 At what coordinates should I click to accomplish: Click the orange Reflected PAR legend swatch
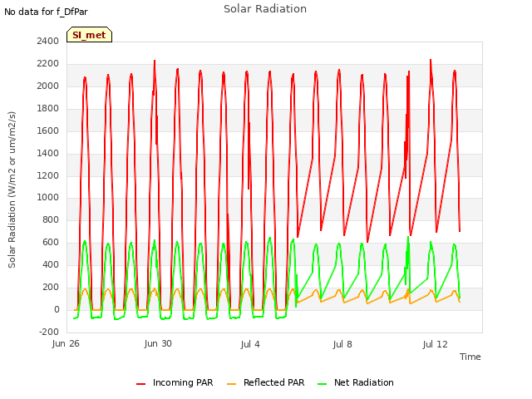[231, 384]
